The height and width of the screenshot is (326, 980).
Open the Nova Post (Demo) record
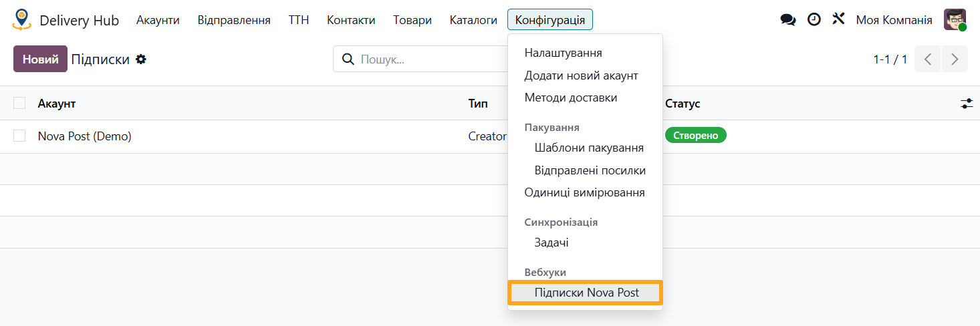pos(85,136)
